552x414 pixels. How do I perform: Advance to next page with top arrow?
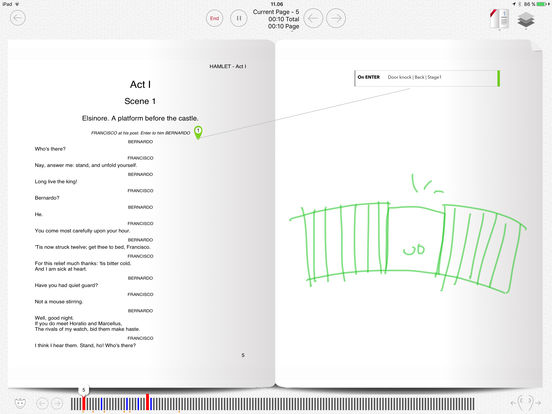[336, 18]
